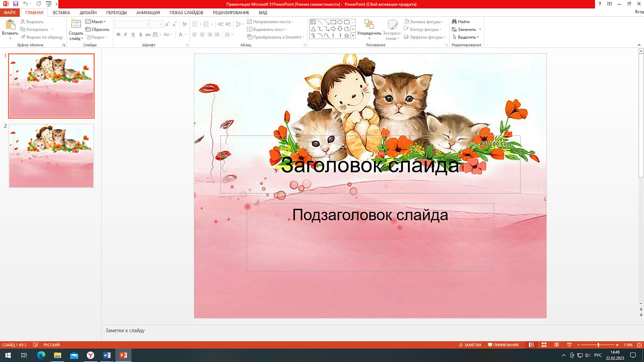Toggle the Notes (Заметки) pane
Screen dimensions: 644x362
(470, 345)
